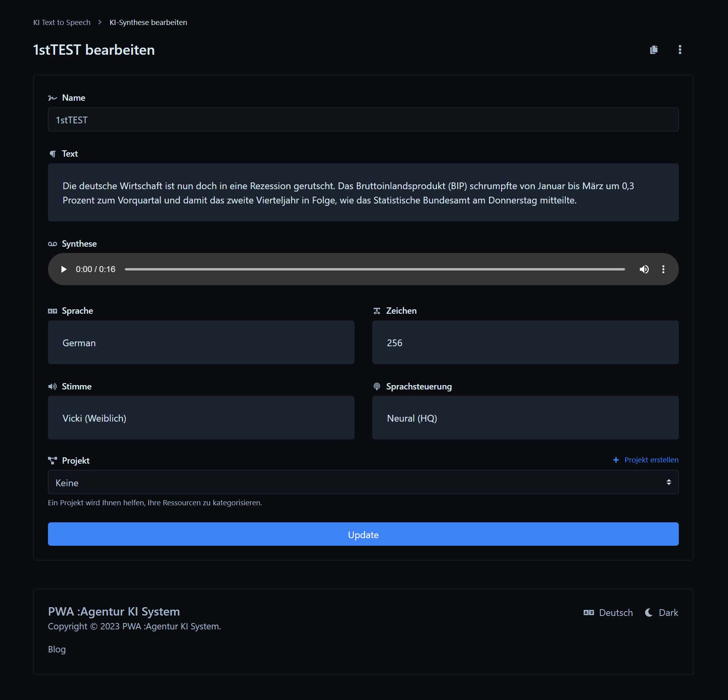This screenshot has height=700, width=728.
Task: Open the Projekt dropdown showing Keine
Action: coord(363,482)
